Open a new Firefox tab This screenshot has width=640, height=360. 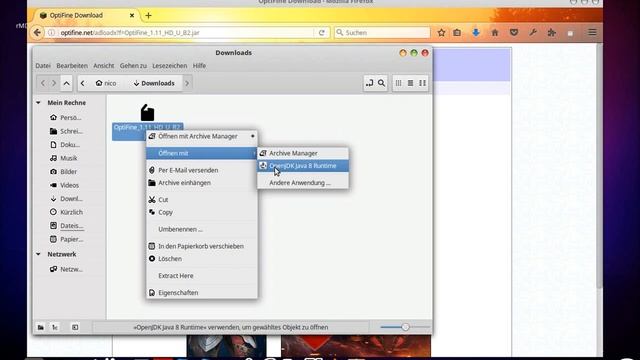pyautogui.click(x=148, y=16)
